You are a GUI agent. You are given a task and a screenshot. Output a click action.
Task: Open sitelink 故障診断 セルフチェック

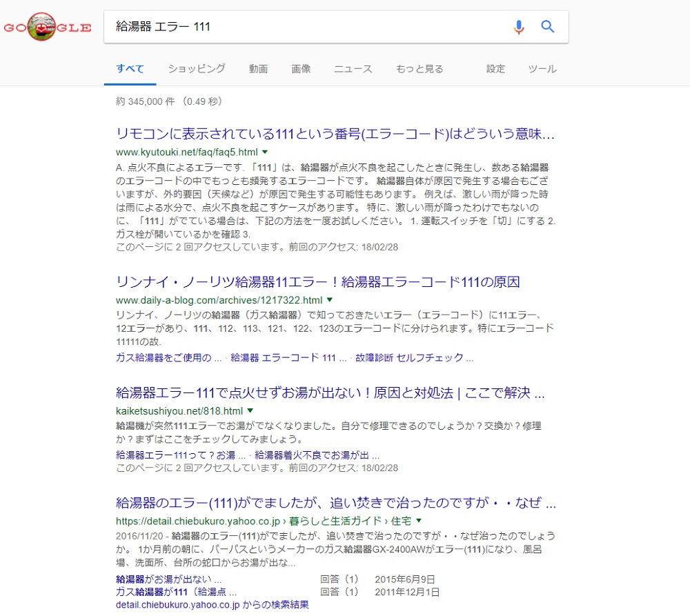click(413, 358)
